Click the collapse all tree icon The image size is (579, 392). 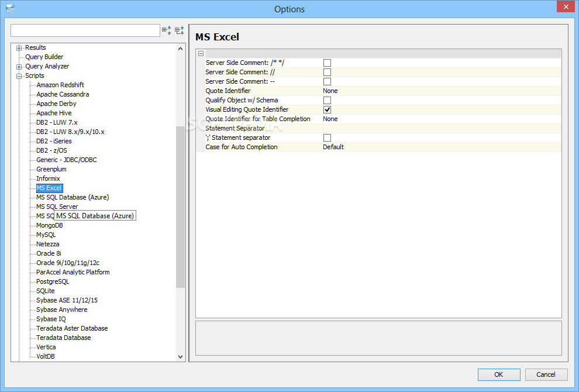180,30
